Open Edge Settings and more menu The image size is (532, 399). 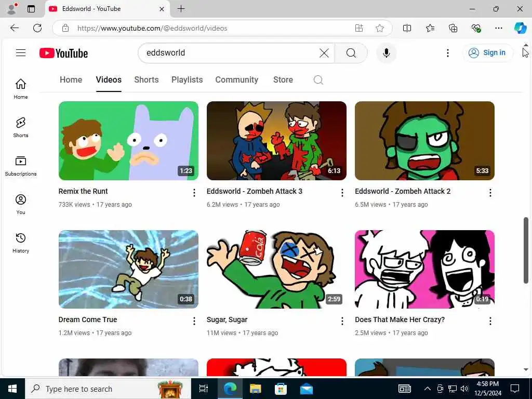(x=499, y=28)
